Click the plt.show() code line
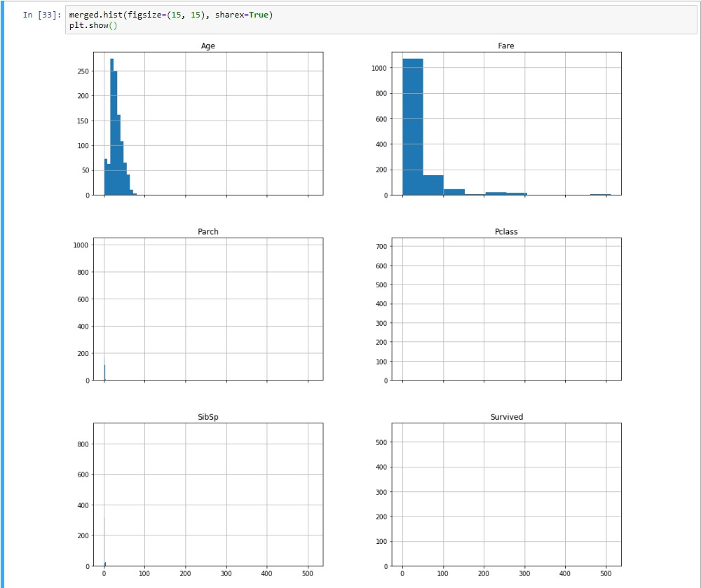701x588 pixels. (93, 25)
